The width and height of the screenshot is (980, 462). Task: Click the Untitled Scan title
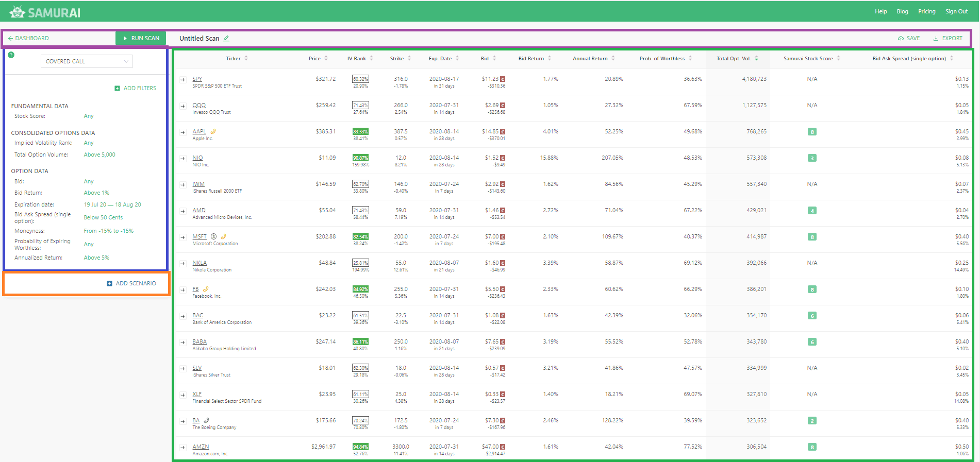pos(199,38)
